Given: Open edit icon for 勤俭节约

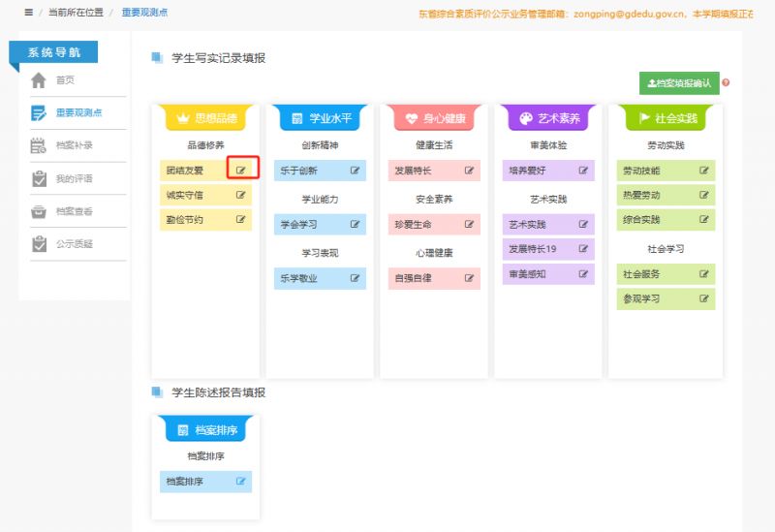Looking at the screenshot, I should pos(240,219).
